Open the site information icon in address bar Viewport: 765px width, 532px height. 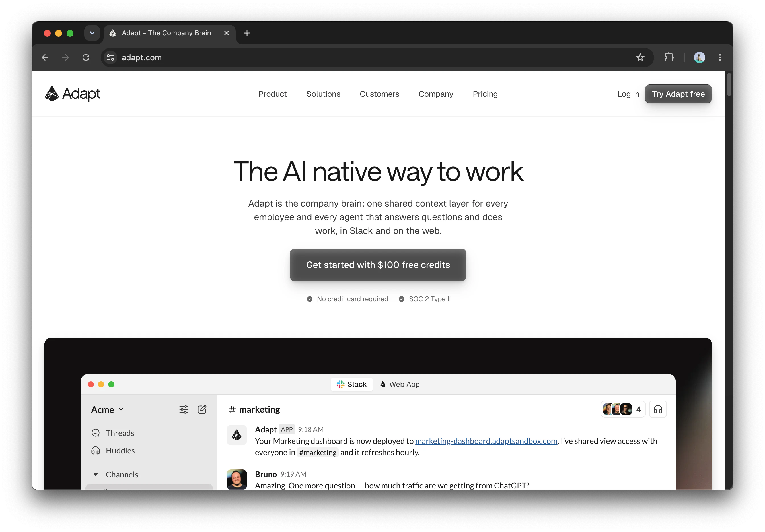(x=111, y=58)
